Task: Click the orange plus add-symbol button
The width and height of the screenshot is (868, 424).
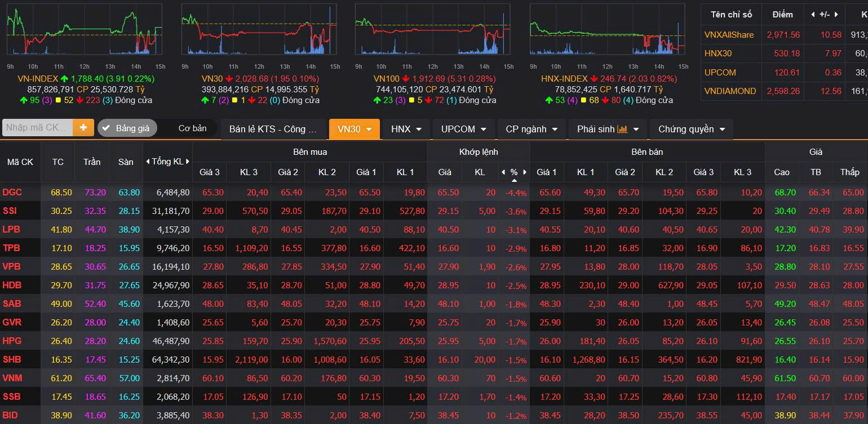Action: tap(83, 128)
